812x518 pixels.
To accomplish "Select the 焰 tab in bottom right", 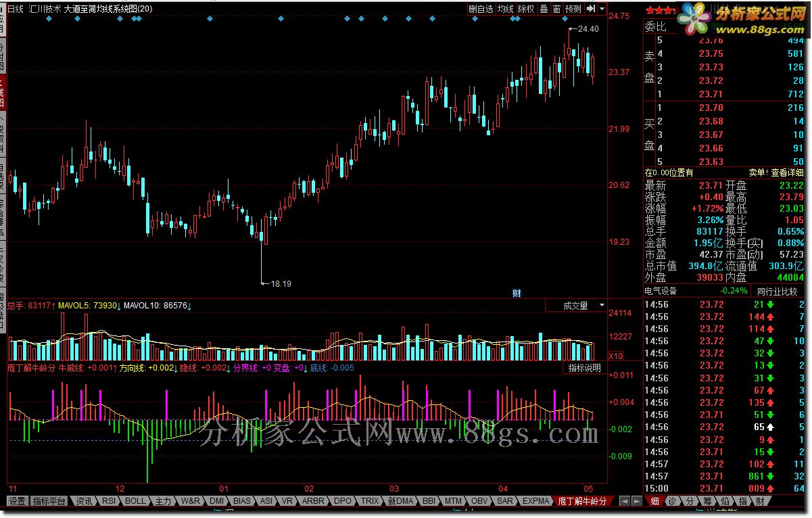I will click(x=725, y=501).
